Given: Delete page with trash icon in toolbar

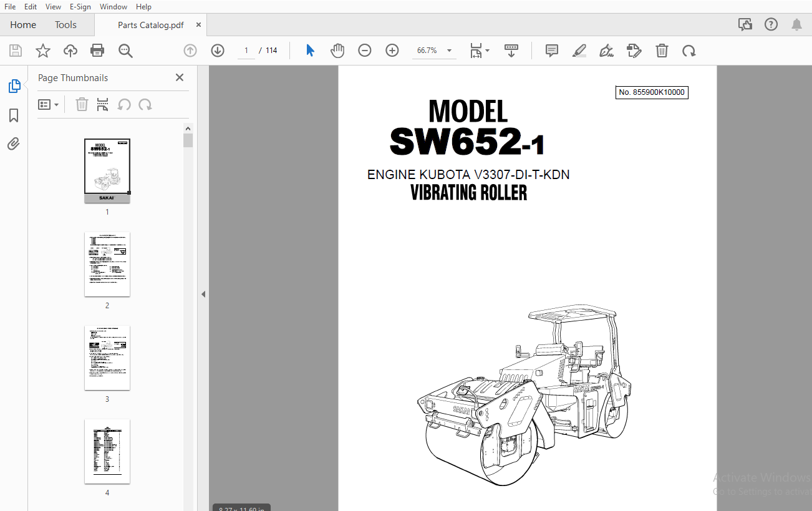Looking at the screenshot, I should point(662,51).
